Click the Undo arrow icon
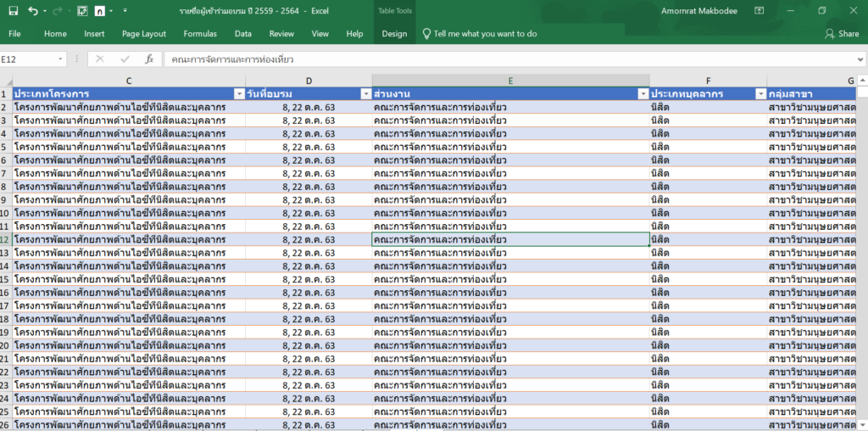 click(33, 11)
